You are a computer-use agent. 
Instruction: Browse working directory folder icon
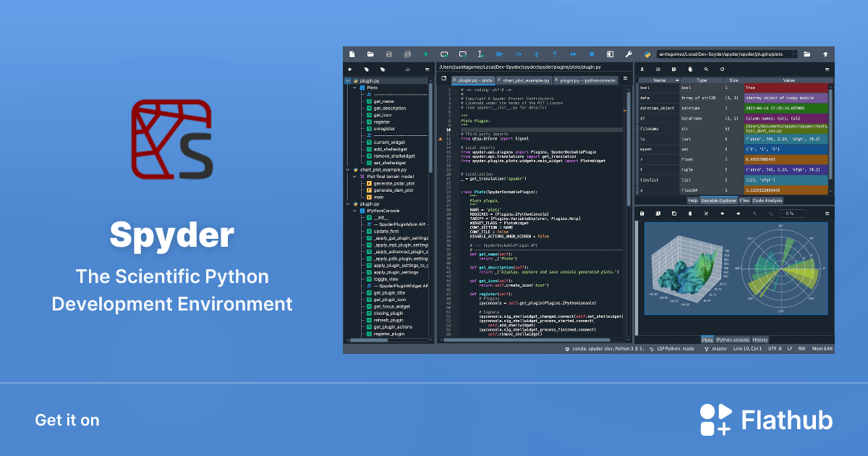tap(807, 54)
